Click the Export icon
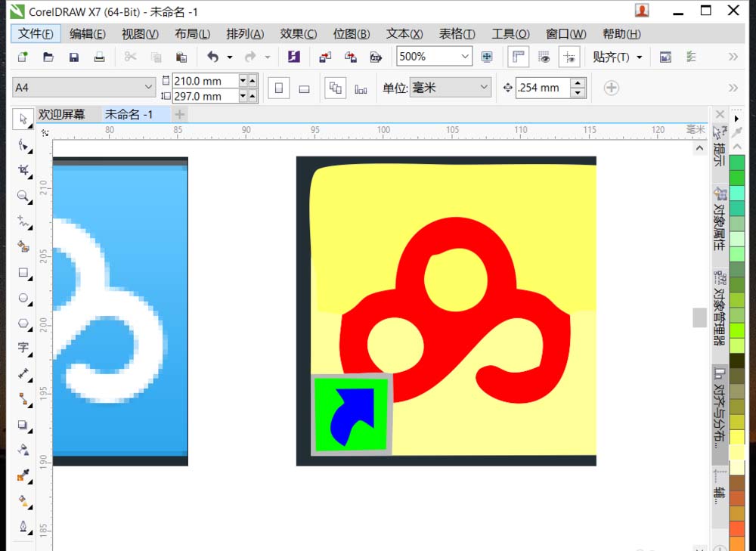 click(x=351, y=57)
